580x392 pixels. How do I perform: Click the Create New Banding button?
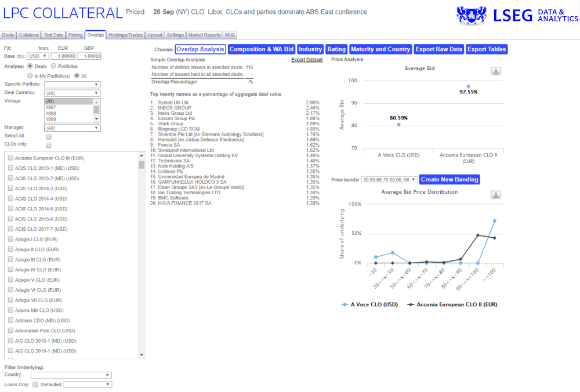click(x=449, y=180)
